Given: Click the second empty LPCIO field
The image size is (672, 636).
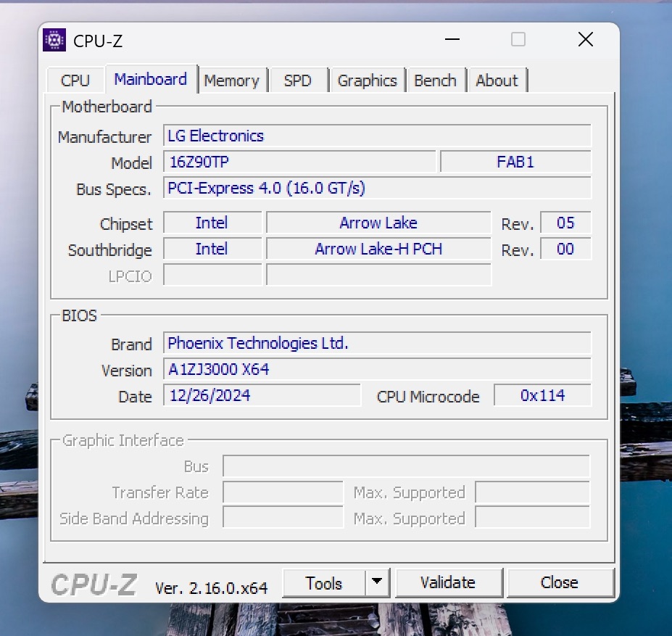Looking at the screenshot, I should 378,276.
